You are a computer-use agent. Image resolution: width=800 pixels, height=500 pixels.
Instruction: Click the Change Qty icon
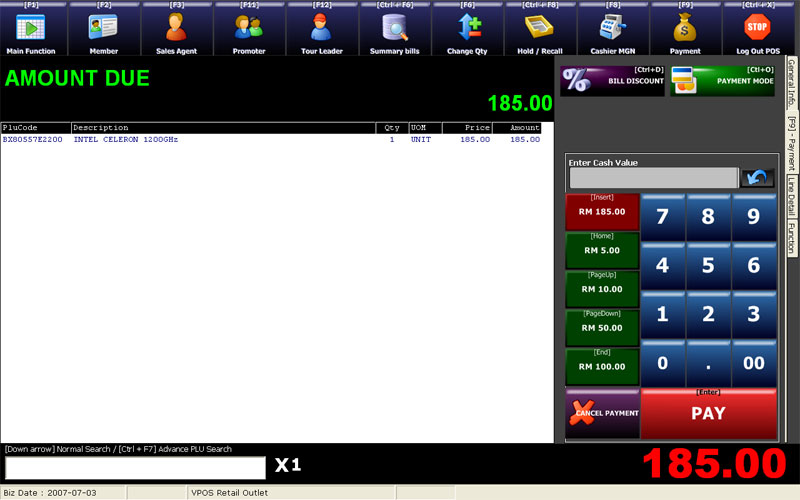coord(468,28)
